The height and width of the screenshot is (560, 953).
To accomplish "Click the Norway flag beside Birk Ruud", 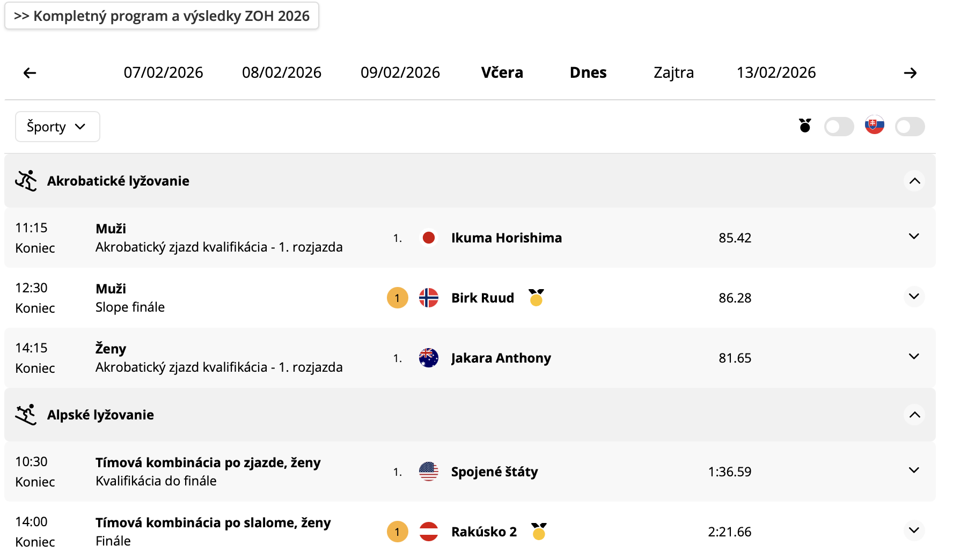I will (428, 298).
